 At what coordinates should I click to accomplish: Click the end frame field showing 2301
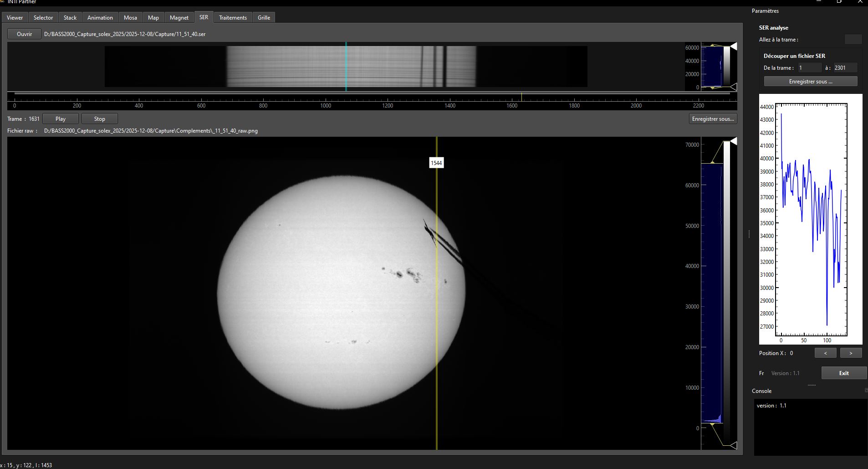845,68
